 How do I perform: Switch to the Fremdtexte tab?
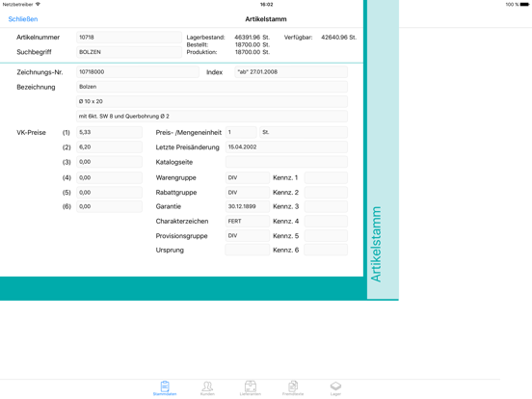coord(293,388)
